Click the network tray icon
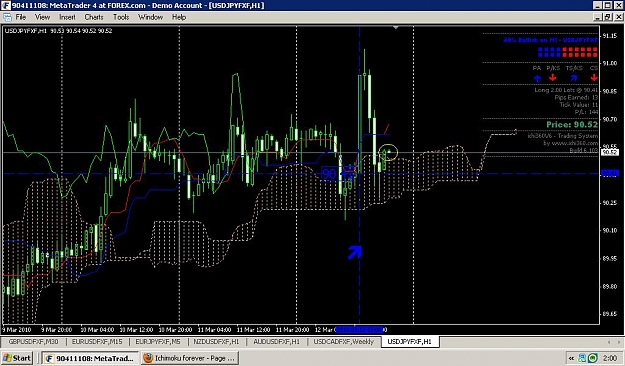Screen dimensions: 625x366 click(x=582, y=358)
